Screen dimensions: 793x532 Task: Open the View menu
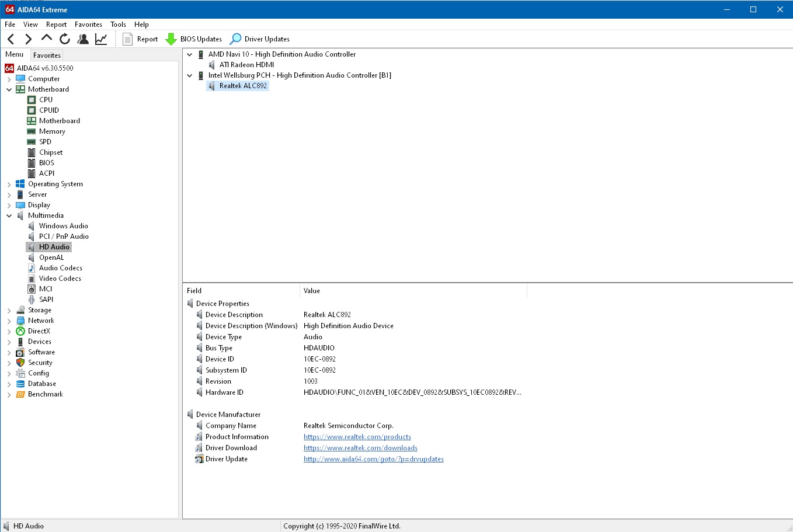(30, 25)
